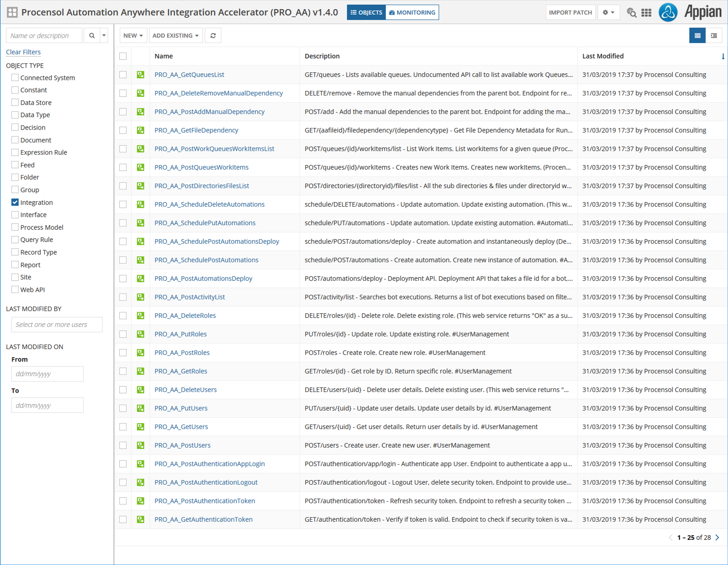This screenshot has width=728, height=565.
Task: Click the Appian logo
Action: (703, 12)
